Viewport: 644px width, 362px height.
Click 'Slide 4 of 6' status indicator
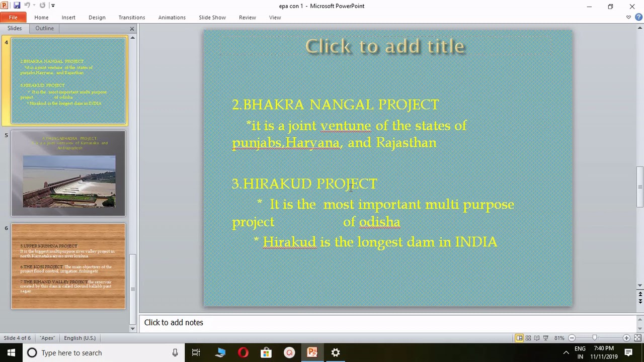[17, 338]
